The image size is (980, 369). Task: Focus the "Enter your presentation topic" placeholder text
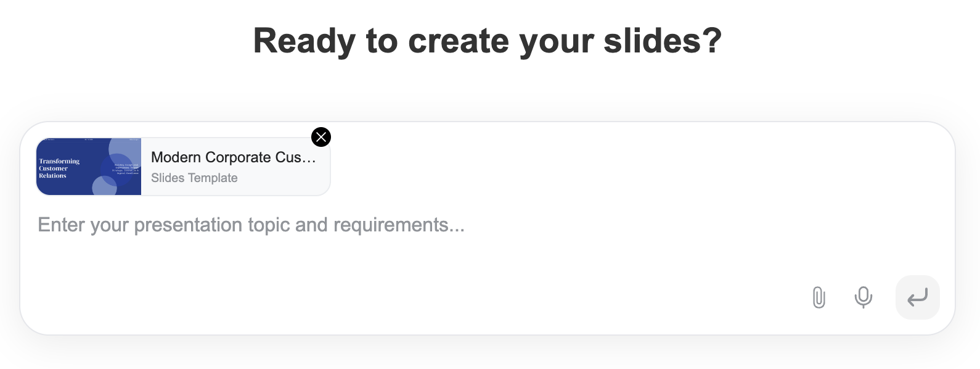pyautogui.click(x=251, y=225)
